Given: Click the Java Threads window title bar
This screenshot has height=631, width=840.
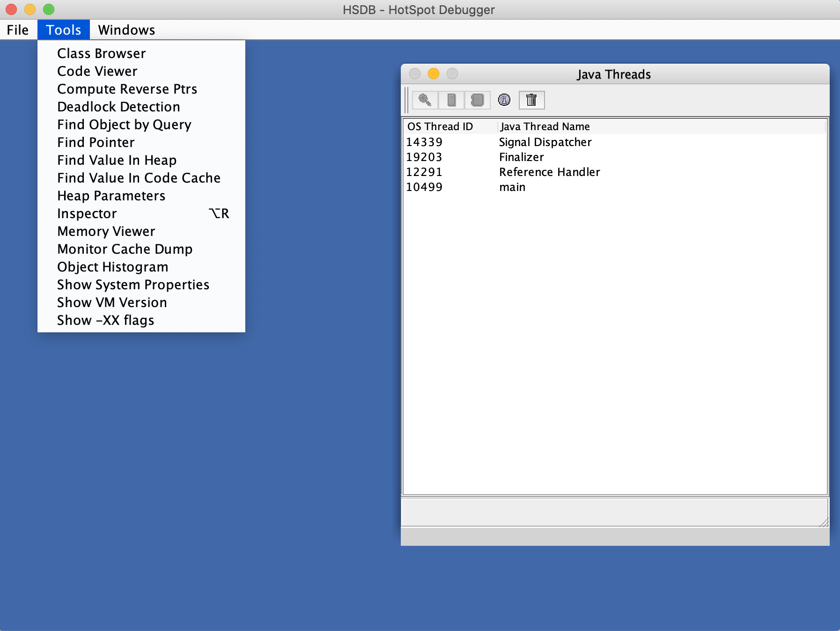Looking at the screenshot, I should click(615, 74).
